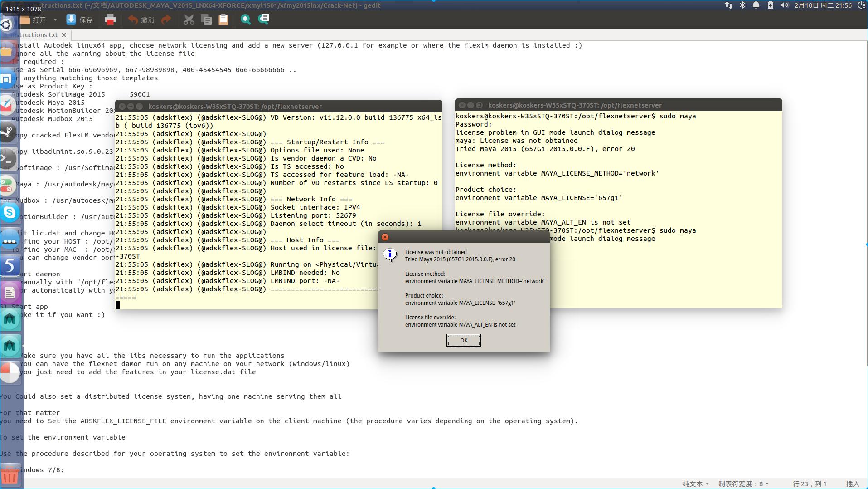868x489 pixels.
Task: Close the left flexnetserver terminal window
Action: (x=122, y=107)
